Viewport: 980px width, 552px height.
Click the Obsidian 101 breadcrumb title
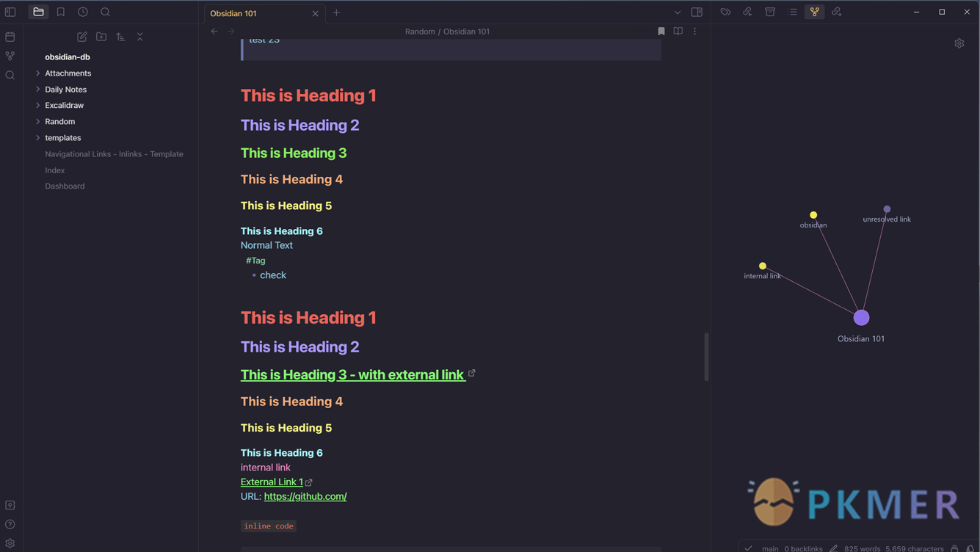[x=466, y=32]
